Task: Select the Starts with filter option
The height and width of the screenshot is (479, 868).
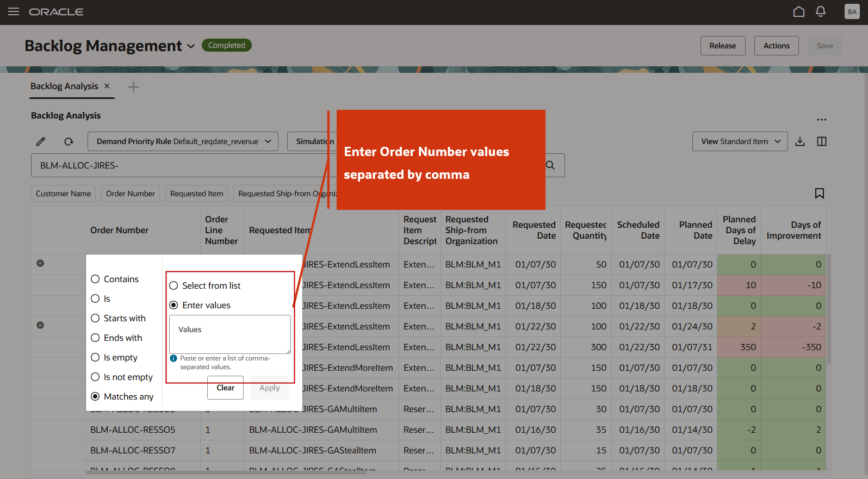Action: (x=95, y=318)
